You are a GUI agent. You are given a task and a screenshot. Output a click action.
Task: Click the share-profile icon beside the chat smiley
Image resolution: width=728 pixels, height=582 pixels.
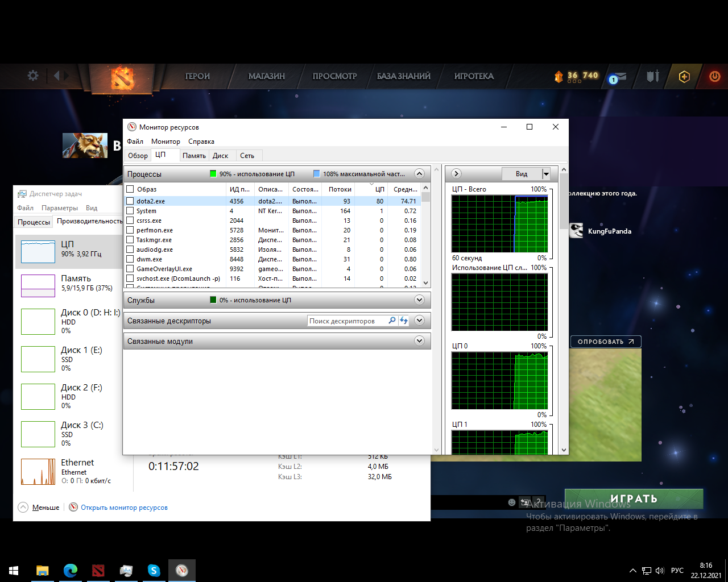525,502
